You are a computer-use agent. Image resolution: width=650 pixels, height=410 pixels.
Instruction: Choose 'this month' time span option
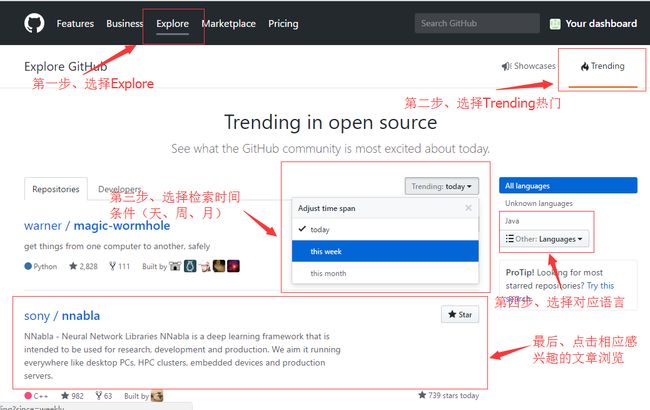[385, 273]
